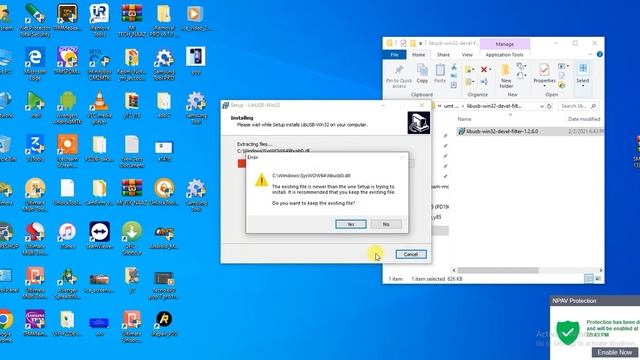
Task: Click the Rename icon in Organize group
Action: pos(484,82)
